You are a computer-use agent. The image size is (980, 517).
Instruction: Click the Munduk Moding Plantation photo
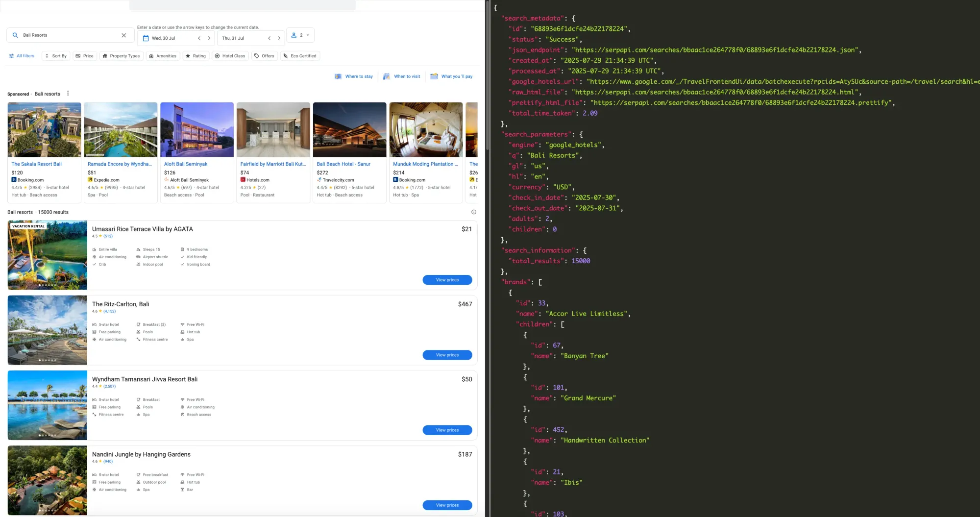[x=426, y=129]
